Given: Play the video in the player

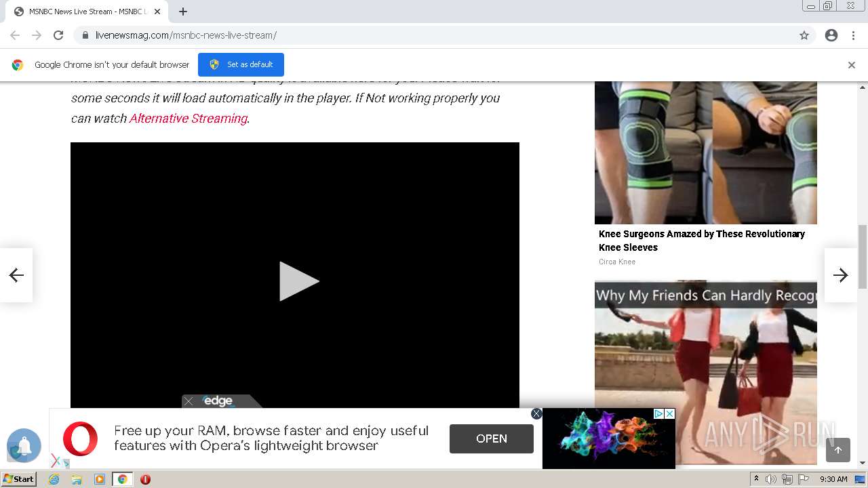Looking at the screenshot, I should 298,281.
